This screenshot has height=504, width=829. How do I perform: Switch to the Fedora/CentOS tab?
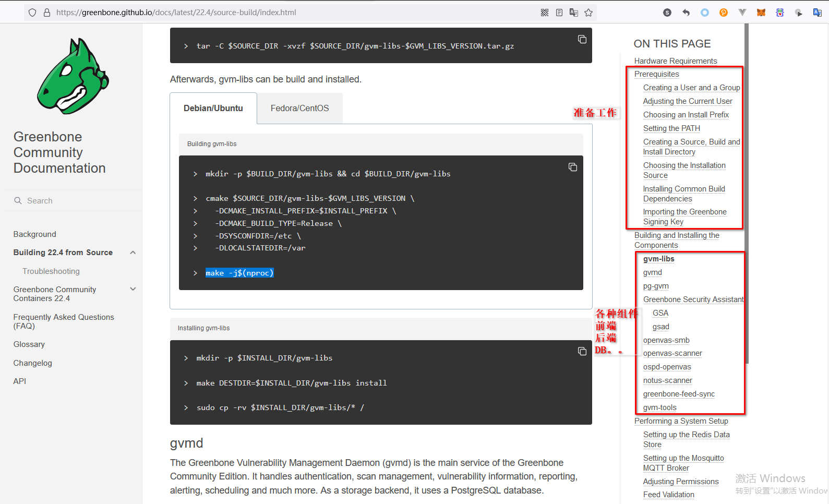tap(299, 109)
